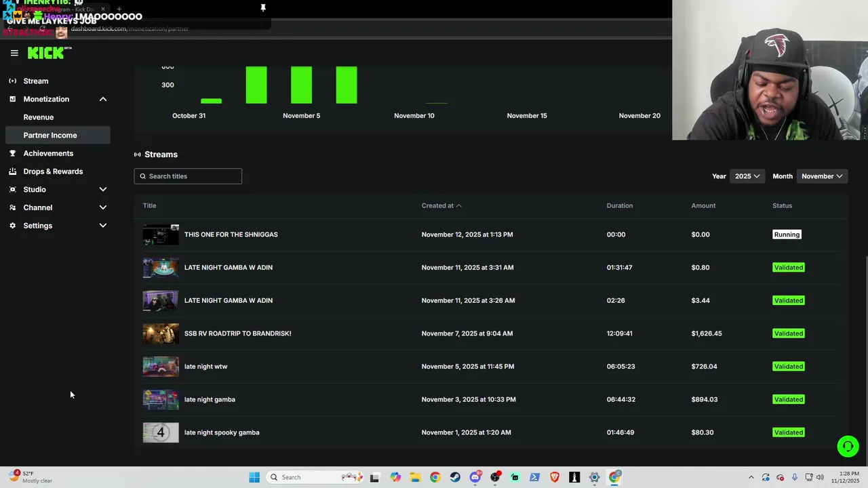
Task: Click the Channel sidebar icon
Action: coord(12,207)
